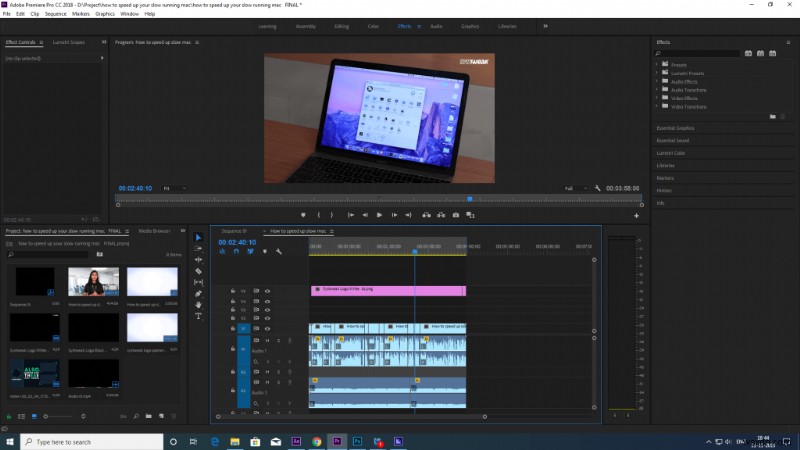Open timeline display settings wrench

(x=279, y=252)
